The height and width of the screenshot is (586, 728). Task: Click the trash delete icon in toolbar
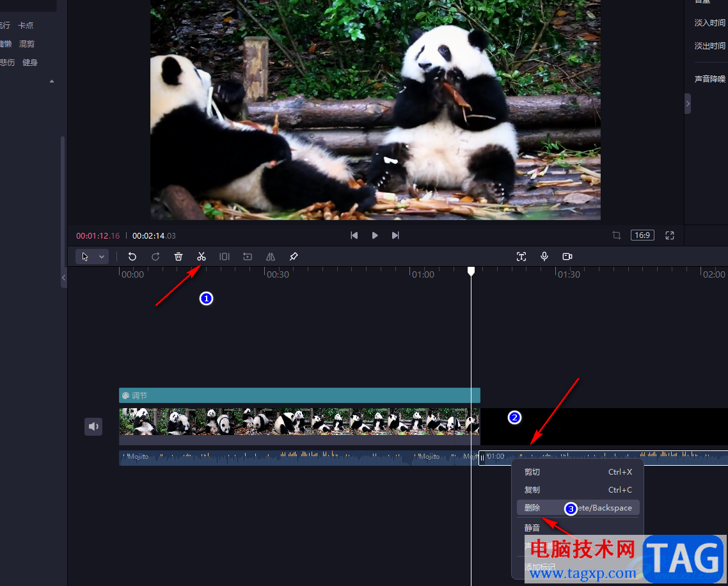point(178,257)
